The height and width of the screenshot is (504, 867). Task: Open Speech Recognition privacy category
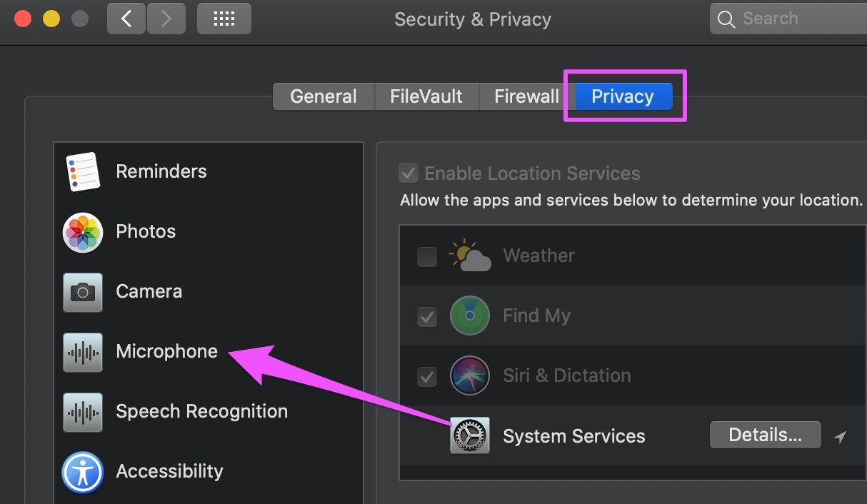tap(175, 412)
